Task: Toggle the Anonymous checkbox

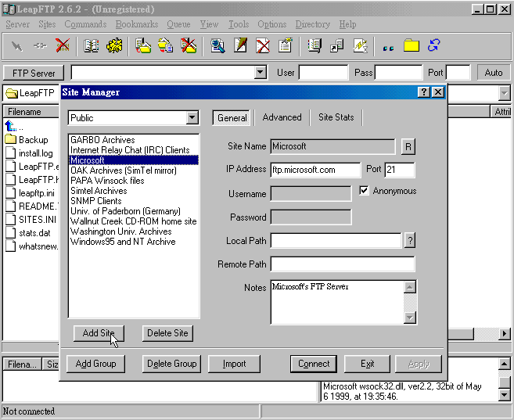Action: click(364, 190)
